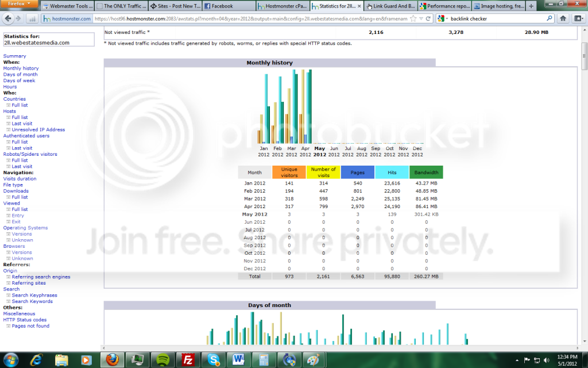Screen dimensions: 588x368
Task: Close the Statistics for 2ll tab
Action: click(x=359, y=6)
